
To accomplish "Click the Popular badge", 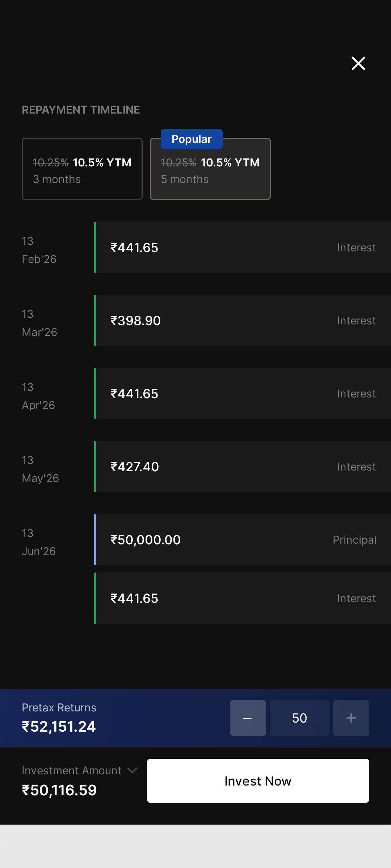I will 192,139.
